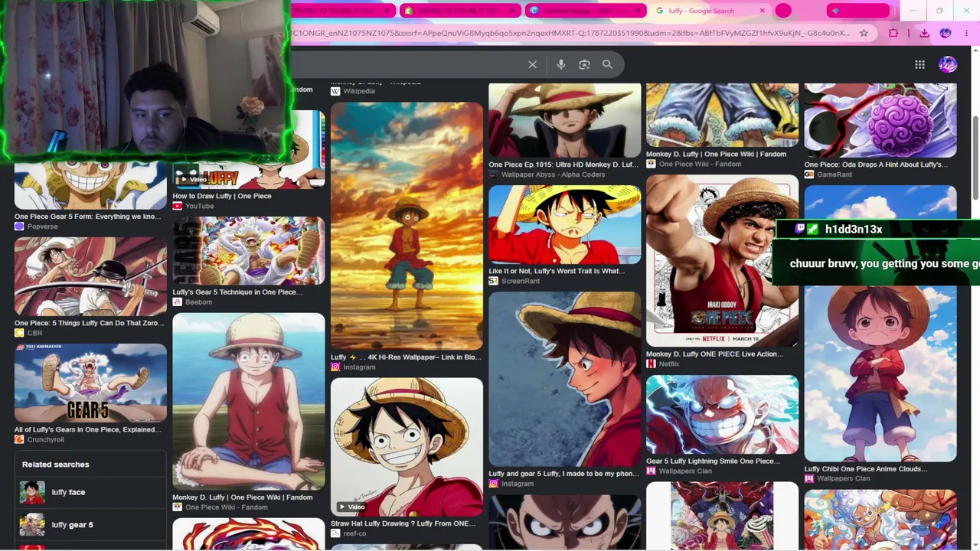Open 'Gear 5 Luffy Lightning Smile One Piece' link

click(x=713, y=461)
